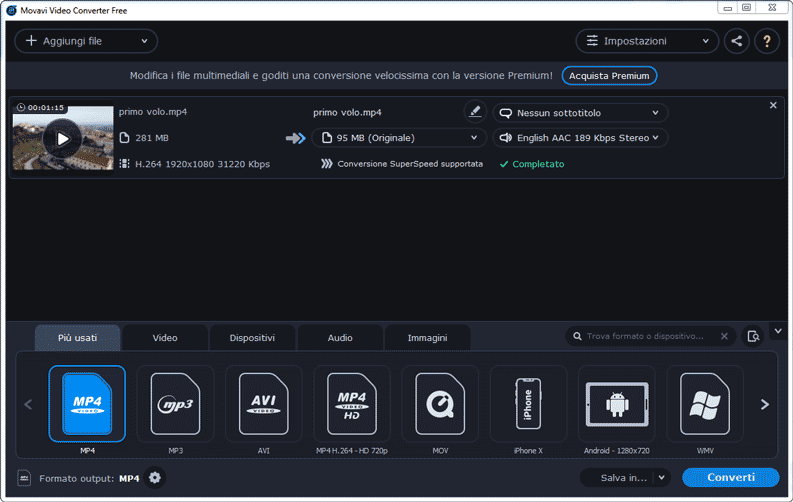This screenshot has height=502, width=793.
Task: Switch to the Video tab
Action: tap(165, 338)
